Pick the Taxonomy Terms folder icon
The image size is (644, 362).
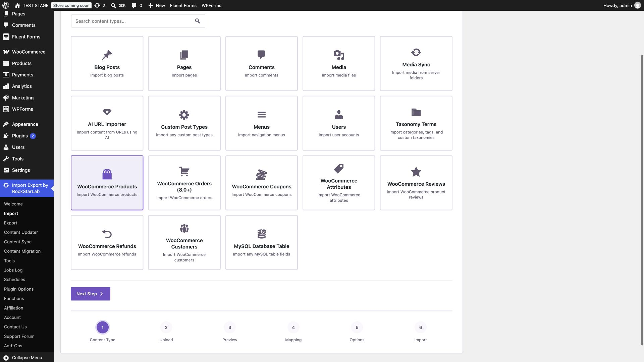(x=416, y=112)
